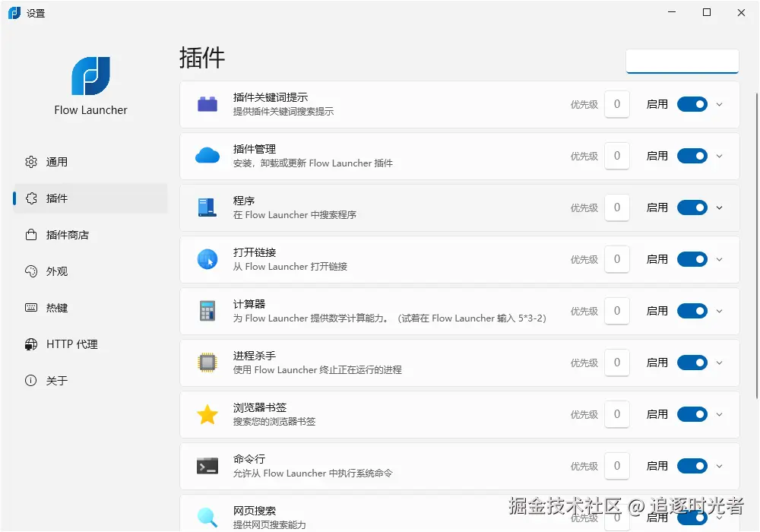The width and height of the screenshot is (760, 532).
Task: Click the info icon beside 关于
Action: coord(31,380)
